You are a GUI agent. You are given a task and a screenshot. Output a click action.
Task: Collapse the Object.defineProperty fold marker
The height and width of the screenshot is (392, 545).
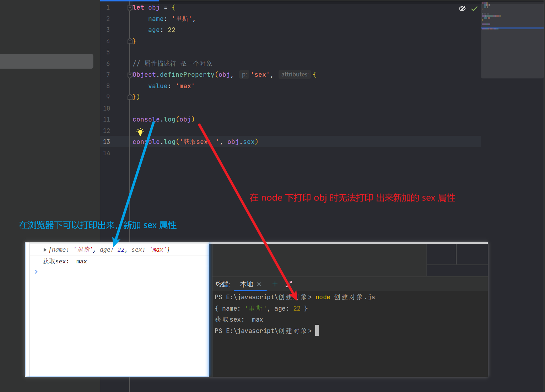pos(130,75)
